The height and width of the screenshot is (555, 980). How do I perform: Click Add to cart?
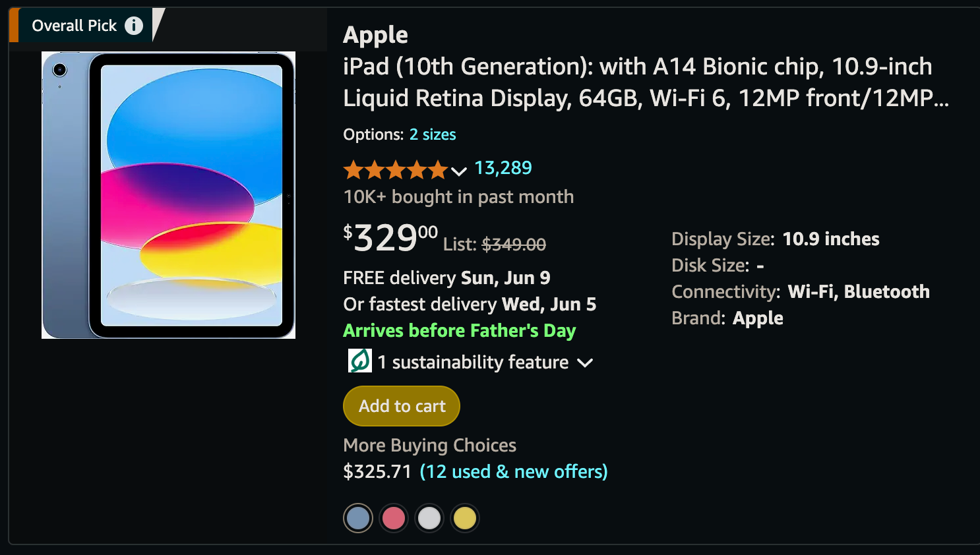pyautogui.click(x=401, y=405)
